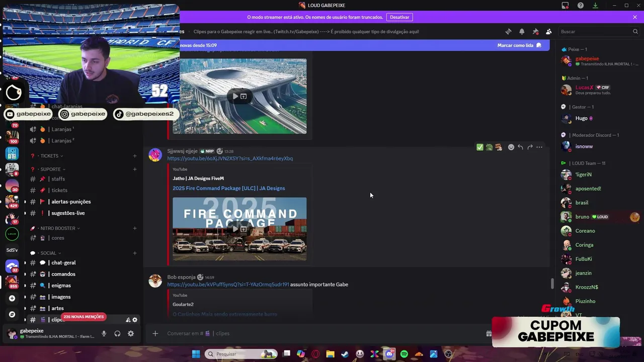Toggle headphone deafen
This screenshot has height=362, width=644.
(x=117, y=333)
